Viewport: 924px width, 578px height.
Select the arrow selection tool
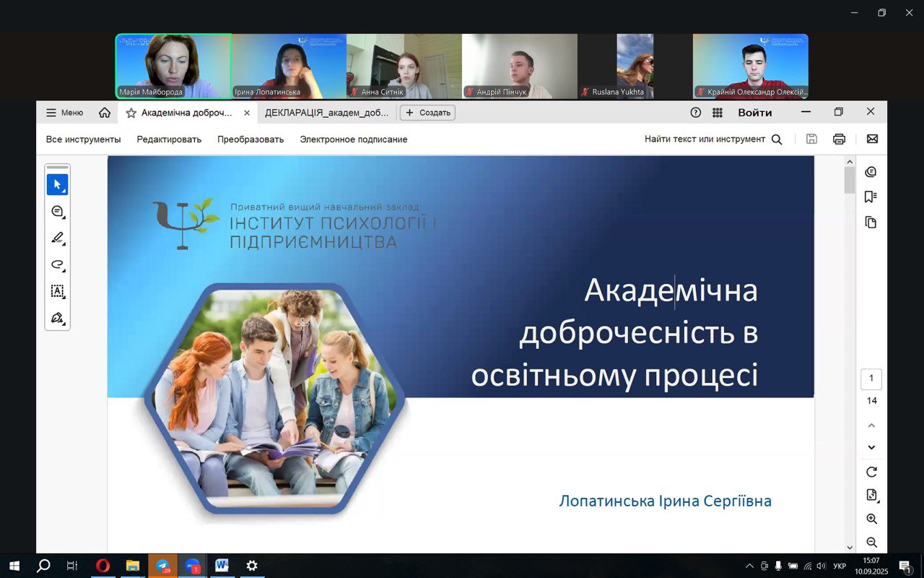[x=57, y=185]
